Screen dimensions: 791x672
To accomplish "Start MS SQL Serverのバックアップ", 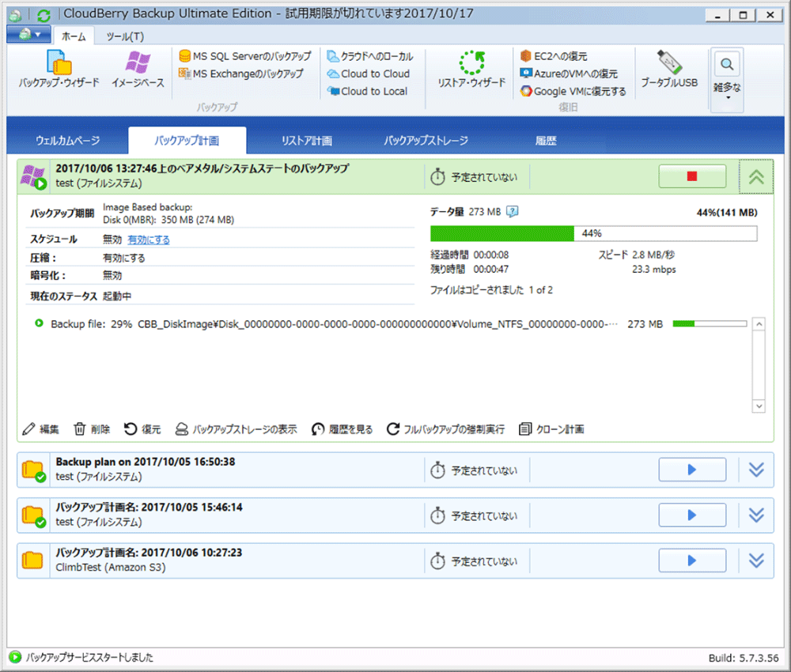I will point(245,56).
